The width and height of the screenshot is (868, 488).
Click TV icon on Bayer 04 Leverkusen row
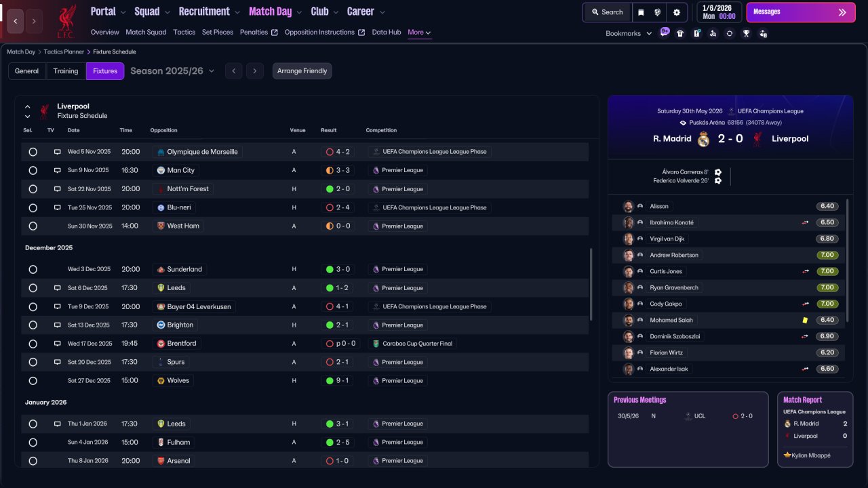coord(58,306)
